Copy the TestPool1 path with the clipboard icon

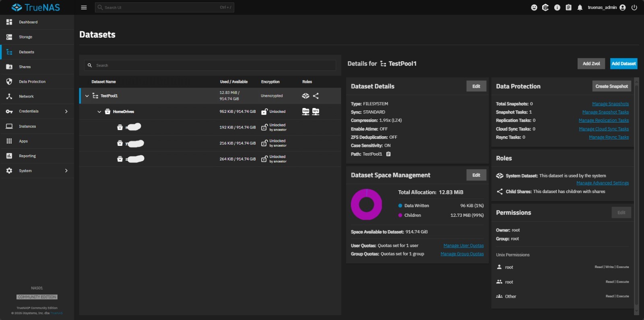pyautogui.click(x=388, y=154)
